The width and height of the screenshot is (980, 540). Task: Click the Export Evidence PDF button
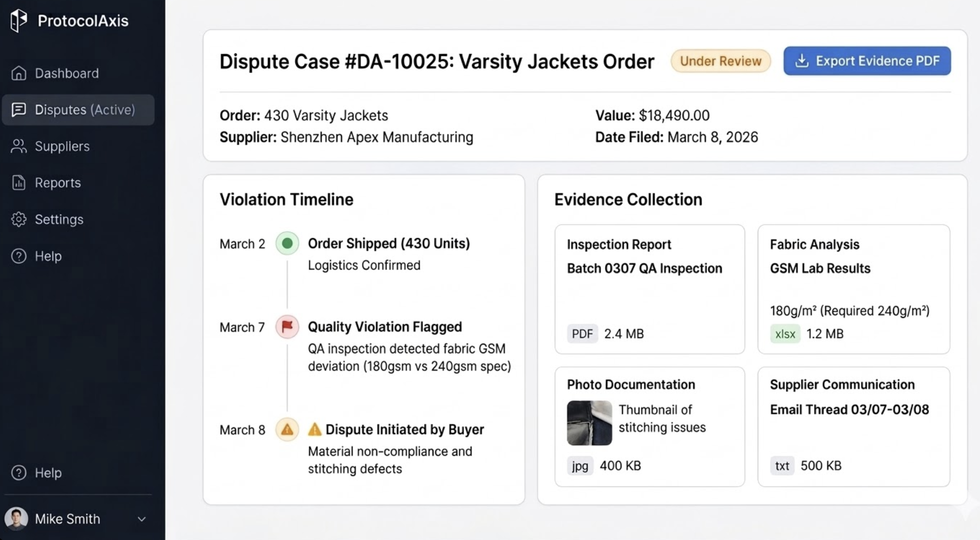pos(867,61)
